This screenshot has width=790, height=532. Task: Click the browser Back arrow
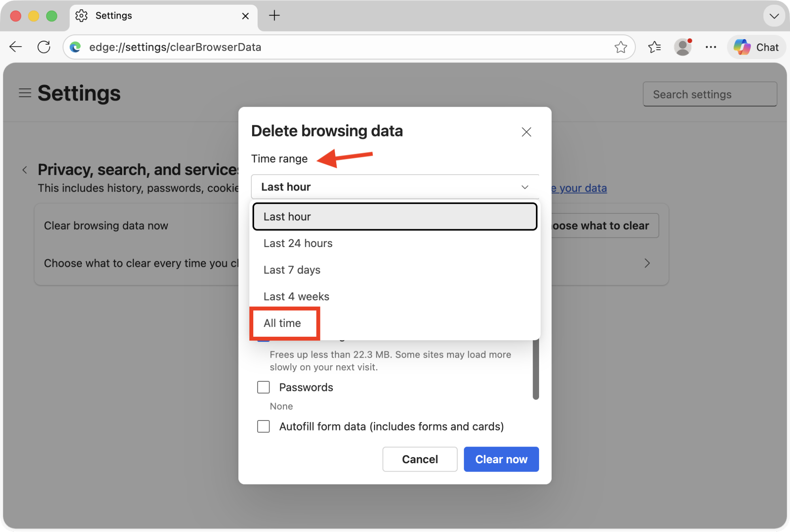(x=15, y=47)
